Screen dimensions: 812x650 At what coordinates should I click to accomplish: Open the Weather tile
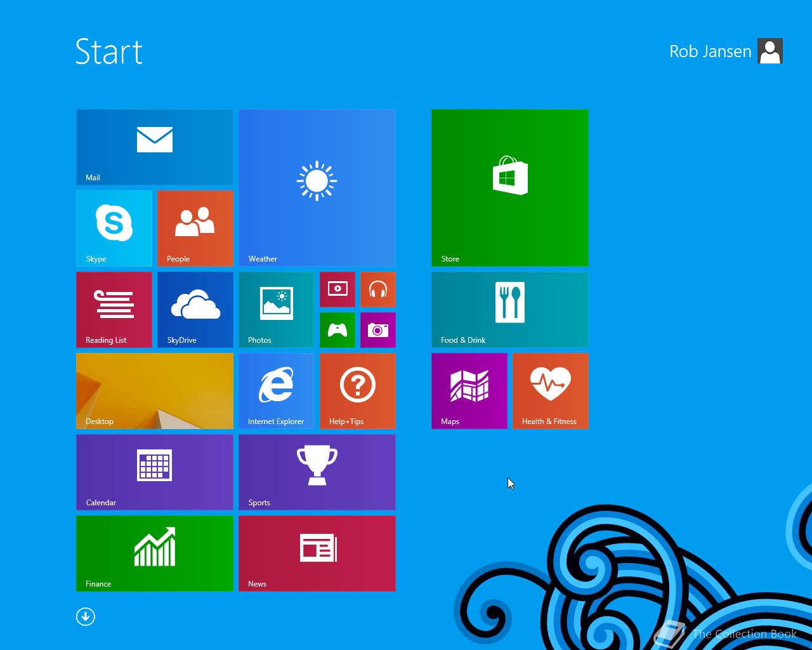(x=317, y=188)
